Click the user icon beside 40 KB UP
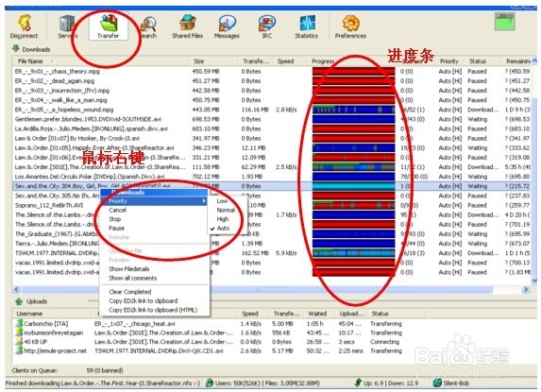The width and height of the screenshot is (541, 392). click(19, 342)
